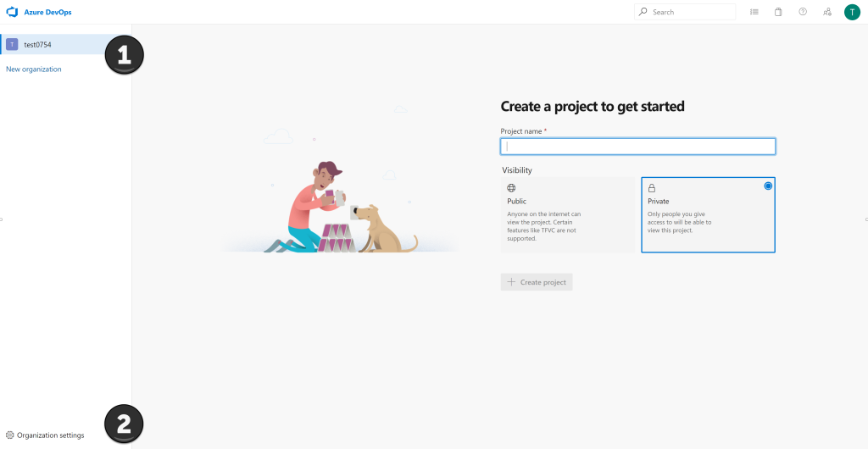Open the Marketplace shopping bag icon
This screenshot has height=449, width=868.
pyautogui.click(x=778, y=12)
